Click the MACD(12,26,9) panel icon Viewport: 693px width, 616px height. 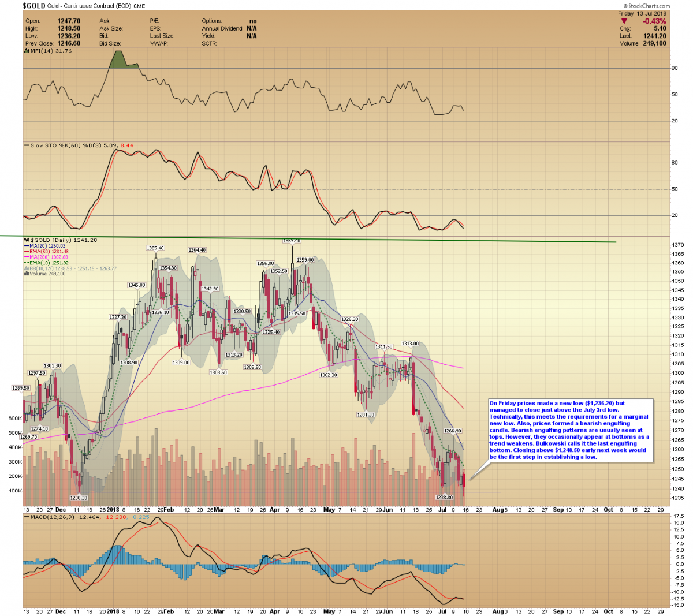click(26, 517)
